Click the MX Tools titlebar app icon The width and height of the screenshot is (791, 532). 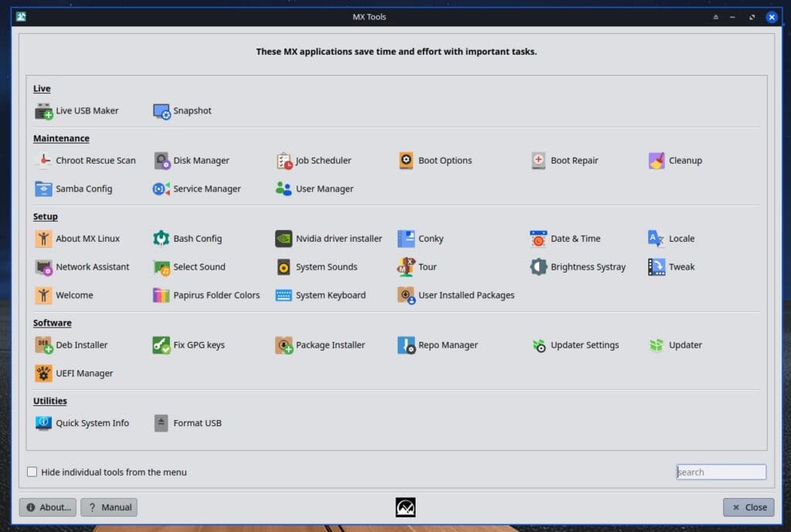(x=21, y=16)
